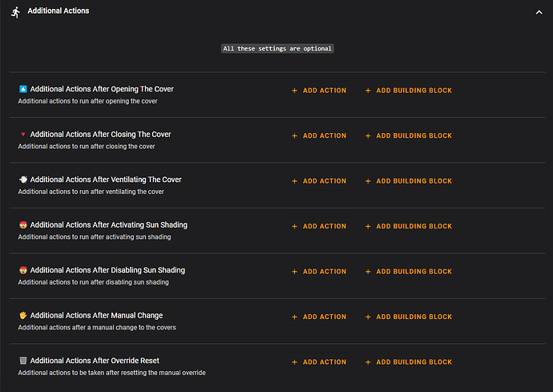Viewport: 553px width, 392px height.
Task: Click the Disabling Sun Shading emoji icon
Action: (x=23, y=270)
